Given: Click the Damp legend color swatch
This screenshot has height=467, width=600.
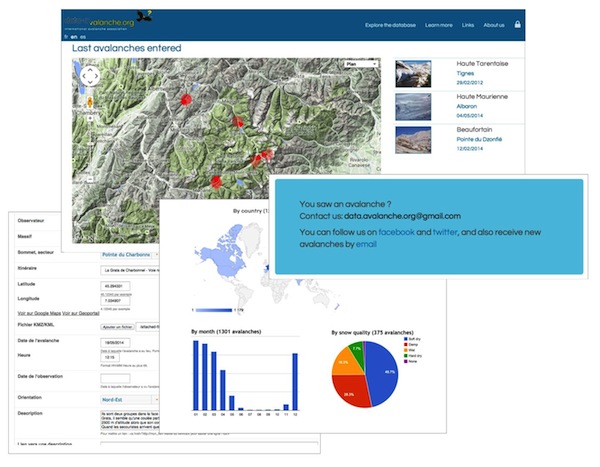Looking at the screenshot, I should (406, 345).
